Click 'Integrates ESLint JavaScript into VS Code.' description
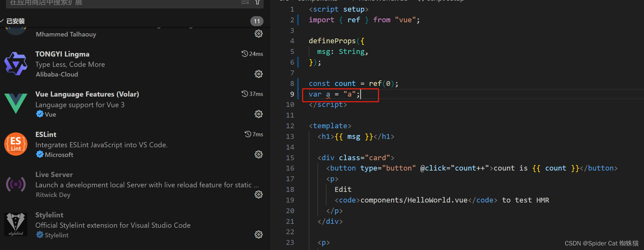This screenshot has width=644, height=250. 101,145
